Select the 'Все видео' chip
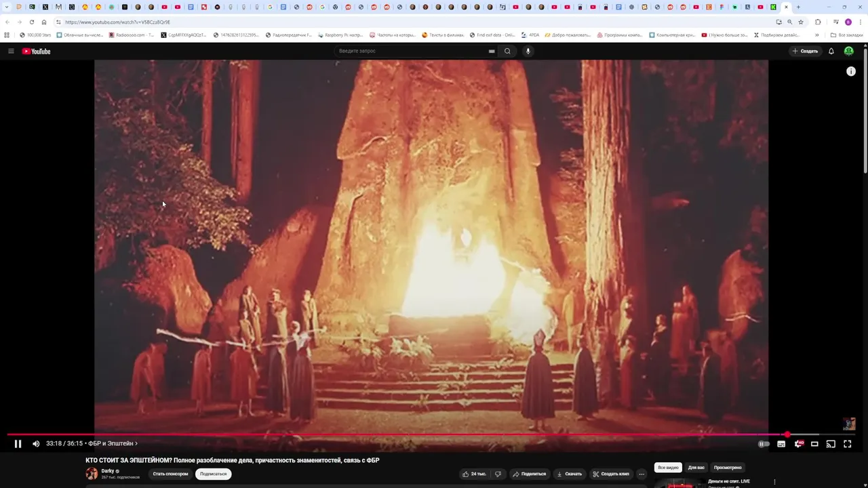Viewport: 868px width, 488px height. point(668,467)
